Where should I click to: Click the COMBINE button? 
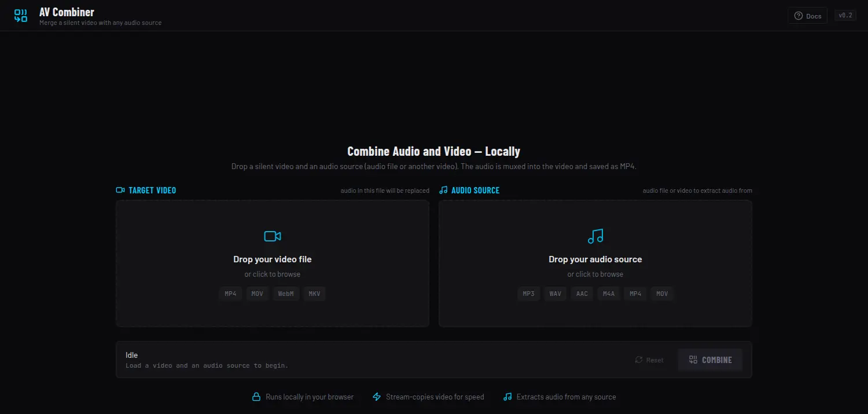(x=710, y=360)
